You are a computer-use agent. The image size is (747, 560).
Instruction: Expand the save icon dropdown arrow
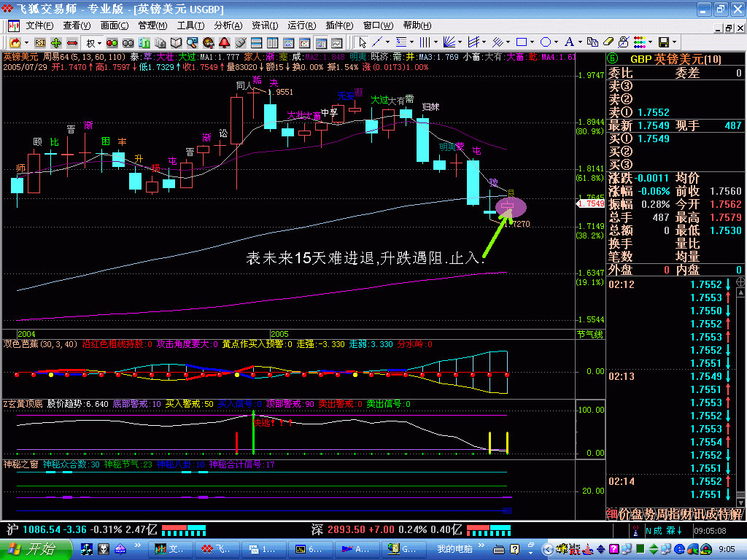[x=675, y=42]
